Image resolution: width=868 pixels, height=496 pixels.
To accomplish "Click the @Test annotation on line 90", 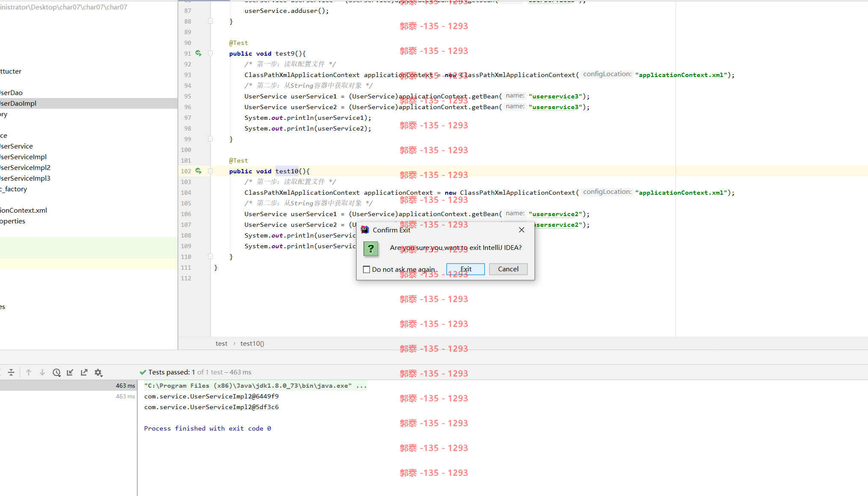I will click(x=238, y=43).
